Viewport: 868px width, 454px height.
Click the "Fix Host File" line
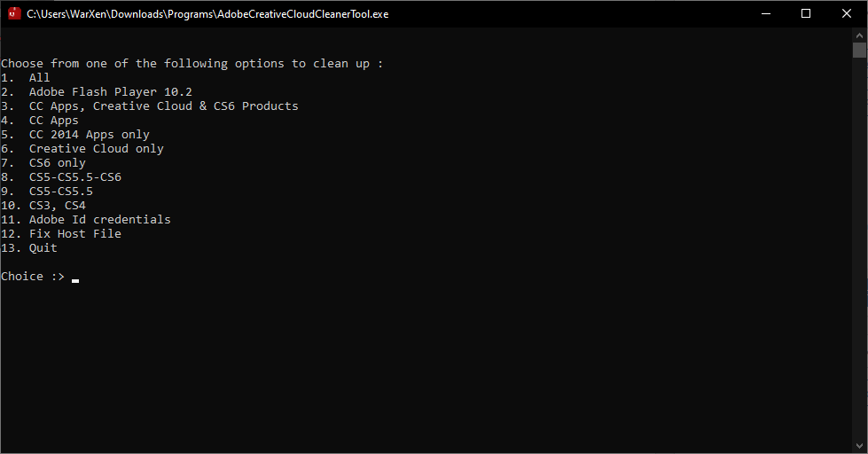coord(74,234)
